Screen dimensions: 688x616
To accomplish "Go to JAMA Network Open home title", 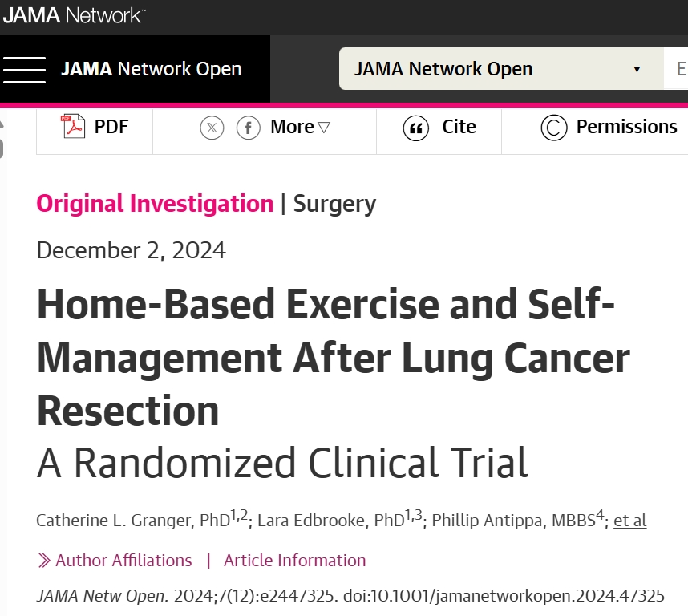I will (151, 69).
